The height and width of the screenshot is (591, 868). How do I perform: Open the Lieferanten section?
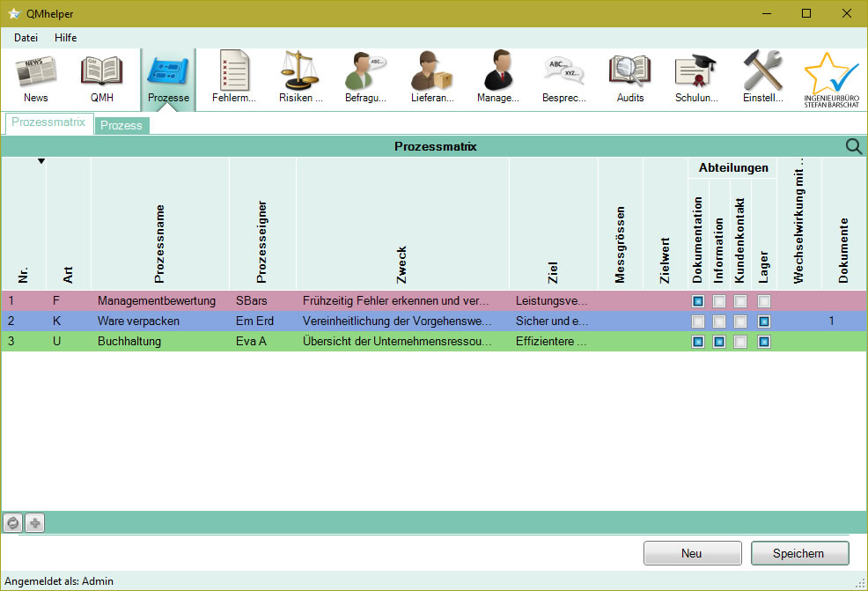pyautogui.click(x=431, y=78)
